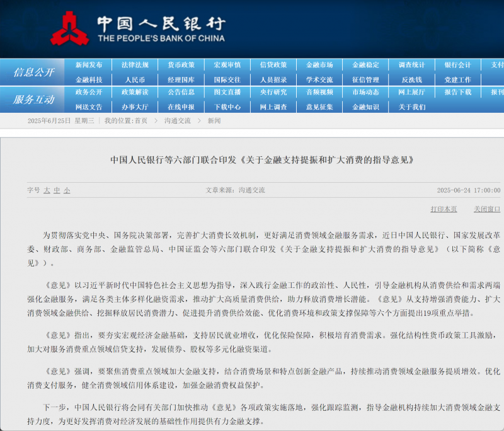Image resolution: width=504 pixels, height=431 pixels.
Task: Go to 公告信息 page
Action: point(181,92)
